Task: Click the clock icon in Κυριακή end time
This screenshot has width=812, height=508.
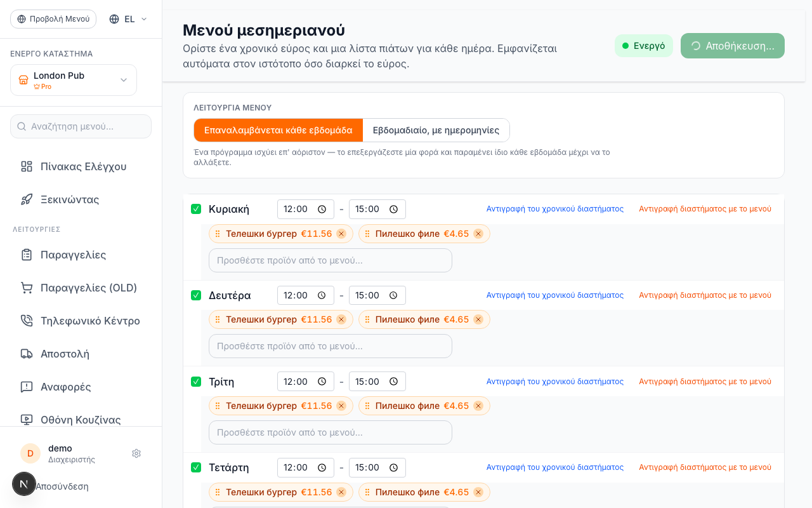Action: [x=393, y=209]
